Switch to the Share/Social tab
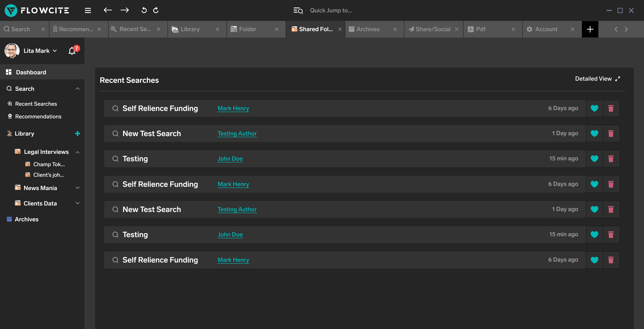644x329 pixels. pos(433,29)
